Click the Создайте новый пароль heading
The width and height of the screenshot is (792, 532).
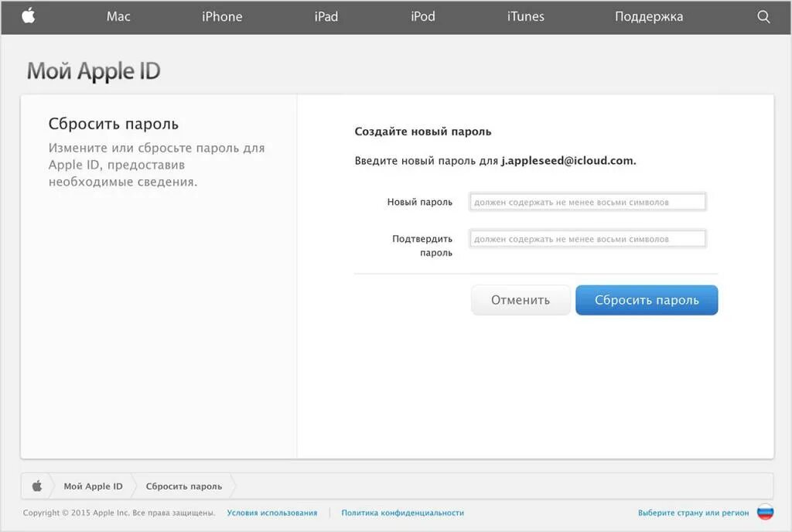[423, 131]
